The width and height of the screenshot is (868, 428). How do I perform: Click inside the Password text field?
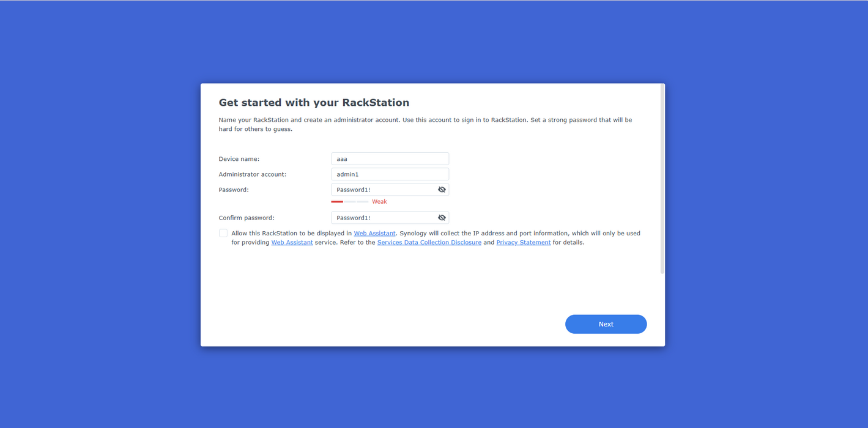pos(384,190)
